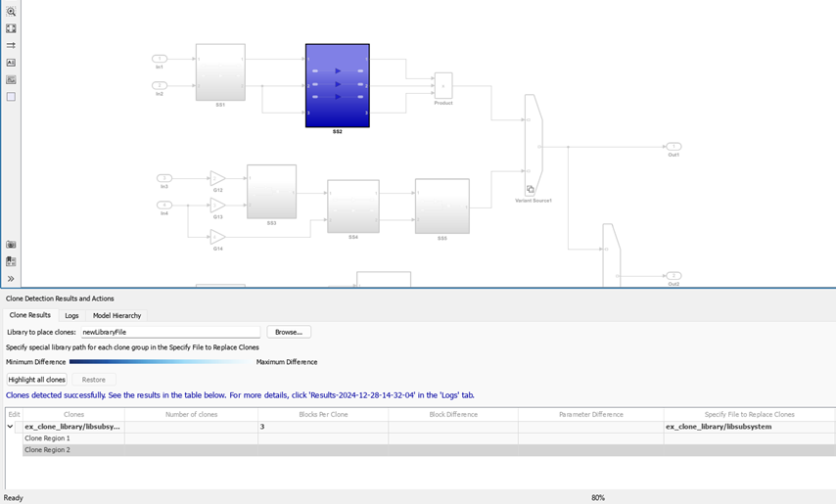The height and width of the screenshot is (504, 836).
Task: Click the variant badge on Variant Source1
Action: point(531,190)
